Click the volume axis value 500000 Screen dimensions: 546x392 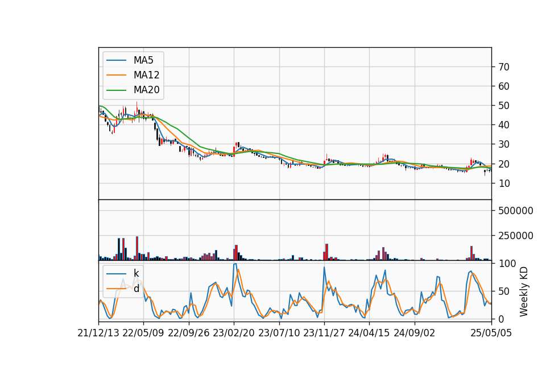coord(516,211)
